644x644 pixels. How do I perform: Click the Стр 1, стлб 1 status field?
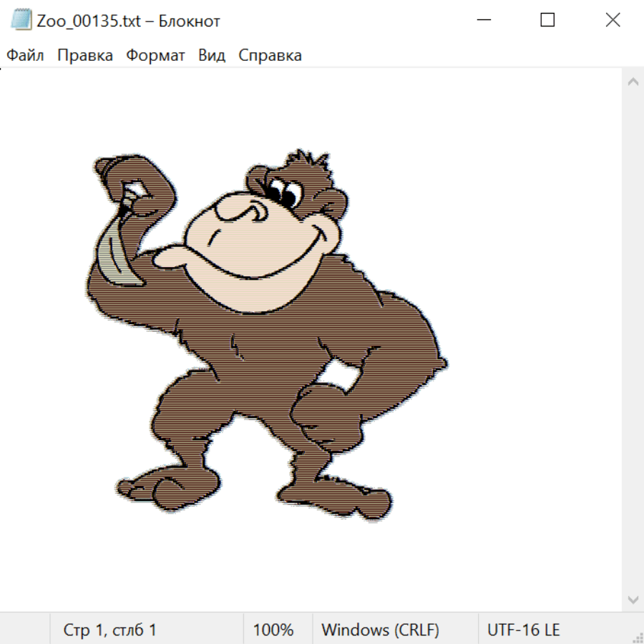tap(110, 630)
